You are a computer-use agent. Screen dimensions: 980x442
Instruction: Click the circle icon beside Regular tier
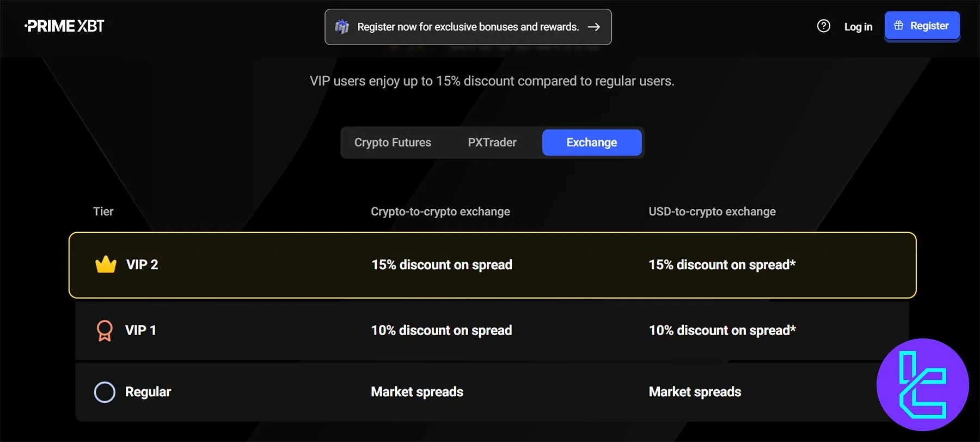[105, 392]
